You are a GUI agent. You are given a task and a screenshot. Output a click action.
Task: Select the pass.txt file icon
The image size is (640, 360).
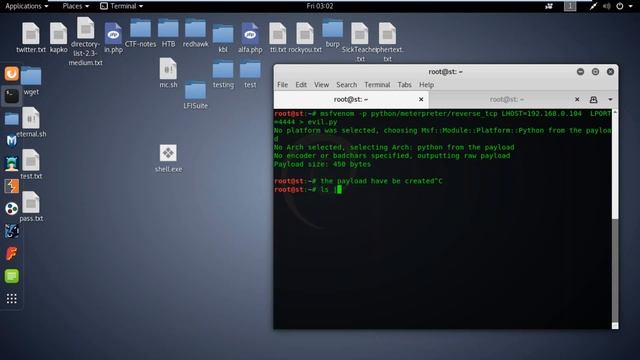(x=31, y=202)
